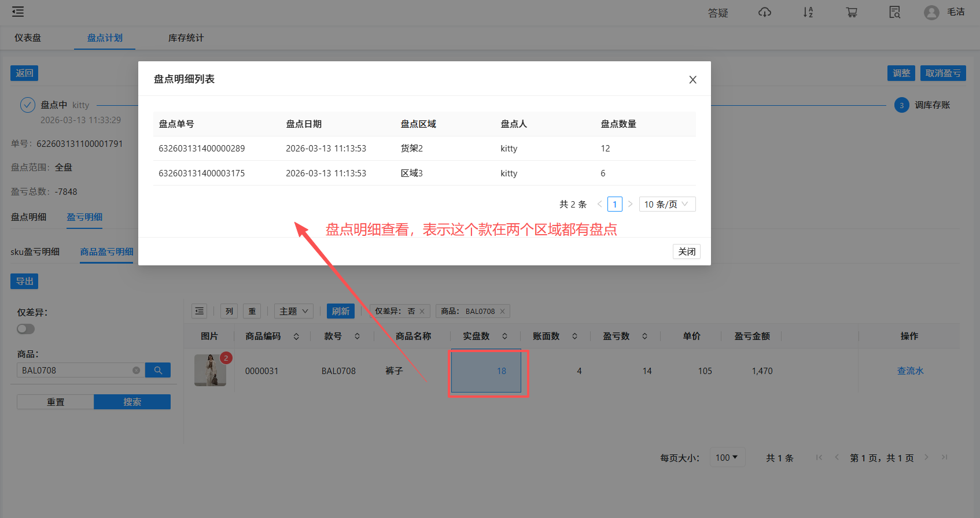Open the 每页大小 100 dropdown
The height and width of the screenshot is (518, 980).
coord(727,457)
